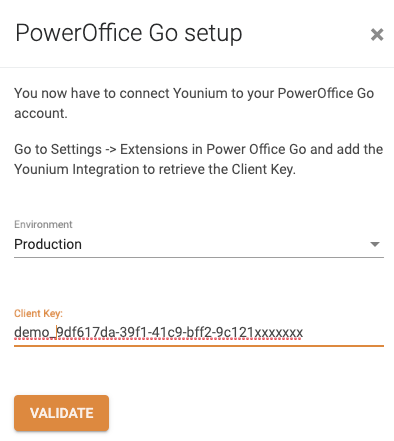The image size is (394, 441).
Task: Click into the Client Key input field
Action: [x=199, y=333]
